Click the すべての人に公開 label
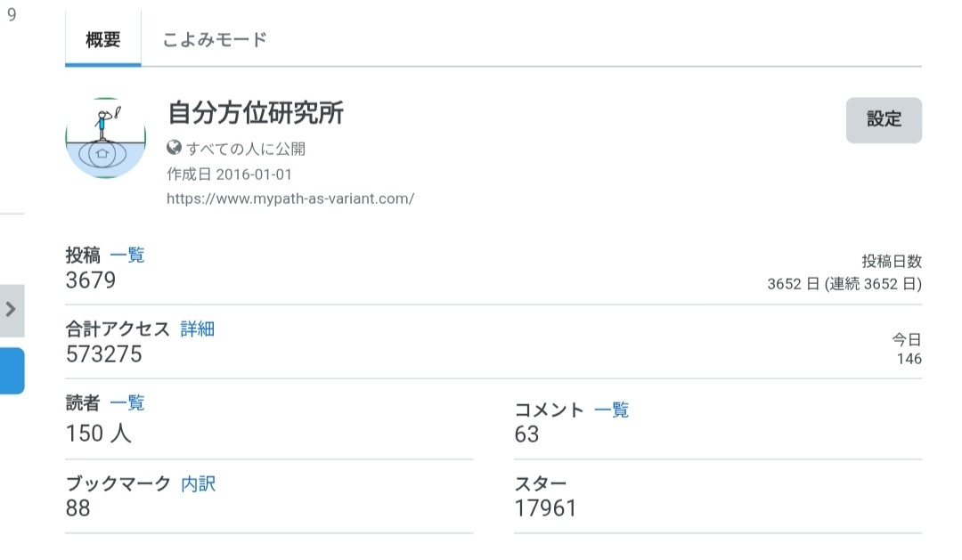The image size is (962, 560). pos(246,149)
